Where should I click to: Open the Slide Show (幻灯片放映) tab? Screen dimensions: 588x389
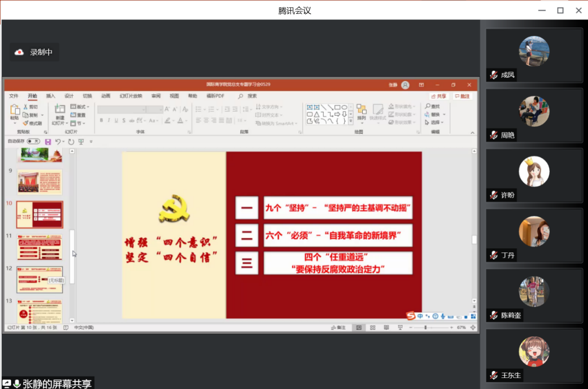(131, 96)
